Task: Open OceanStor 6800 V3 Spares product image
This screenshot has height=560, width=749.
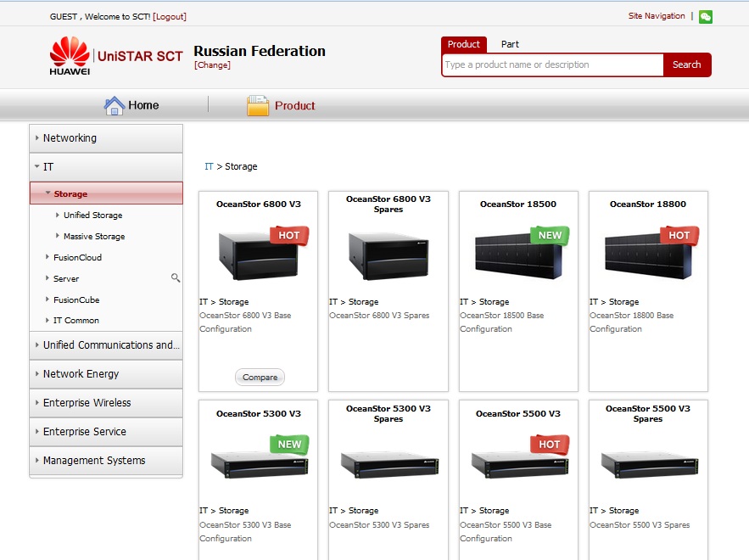Action: point(388,256)
